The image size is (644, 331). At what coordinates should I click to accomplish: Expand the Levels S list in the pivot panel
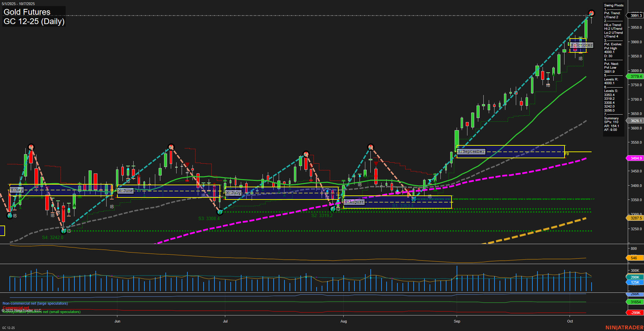[610, 91]
